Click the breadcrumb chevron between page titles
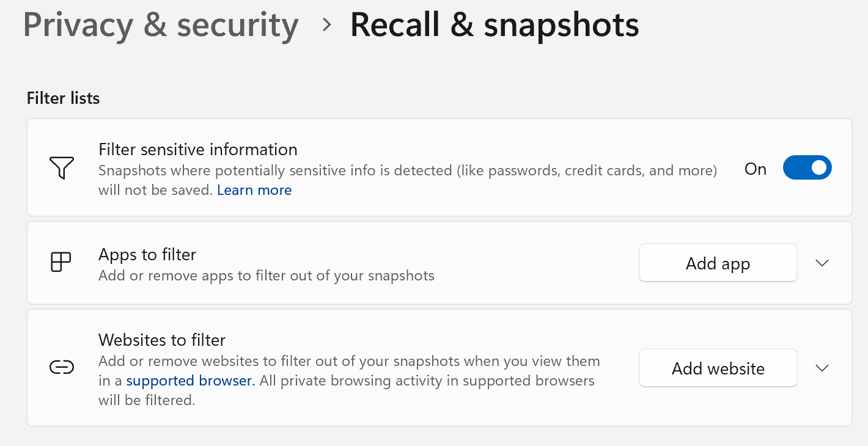Viewport: 868px width, 446px height. click(326, 26)
